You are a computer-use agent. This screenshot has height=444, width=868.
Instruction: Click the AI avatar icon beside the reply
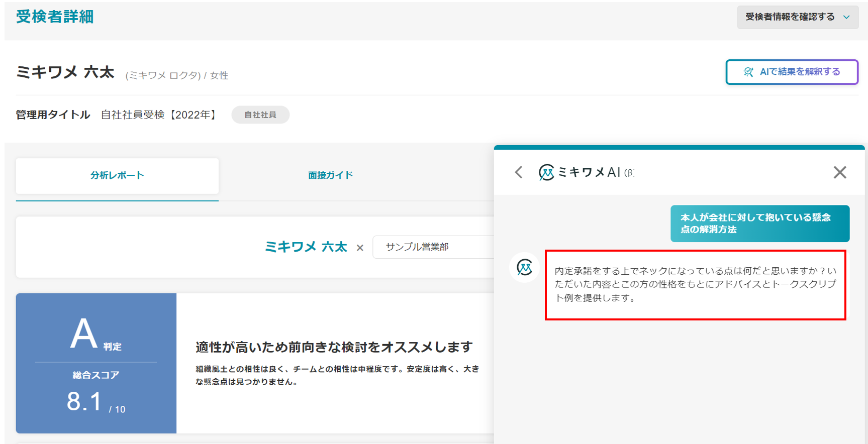tap(524, 268)
